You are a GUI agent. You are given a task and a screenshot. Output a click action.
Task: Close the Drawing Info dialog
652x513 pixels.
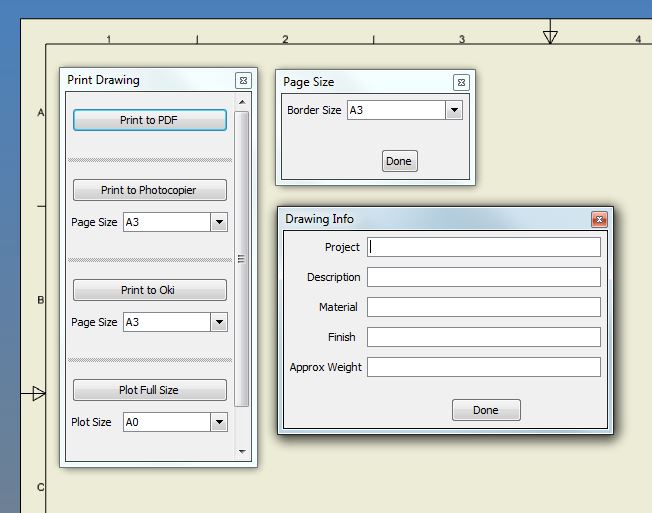click(599, 219)
